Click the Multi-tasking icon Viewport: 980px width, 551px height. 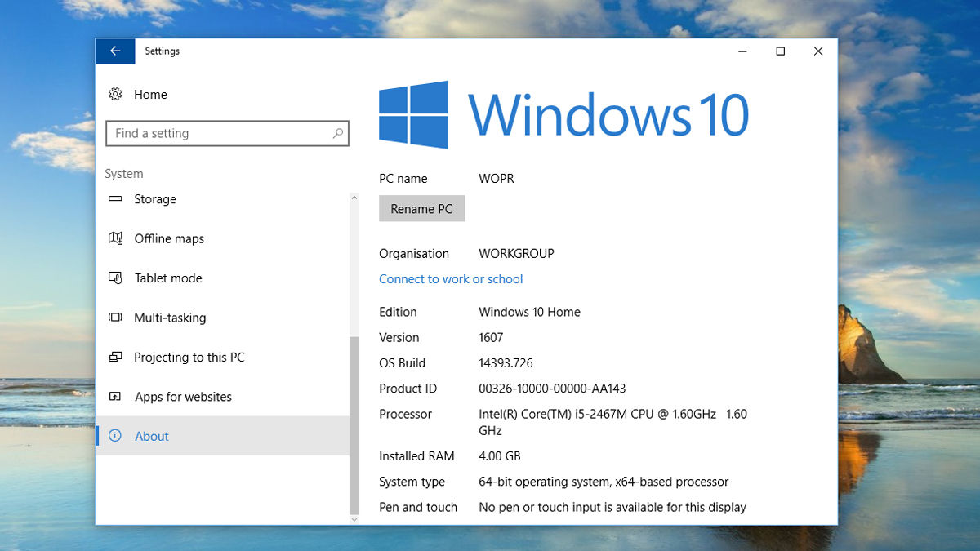click(x=115, y=318)
